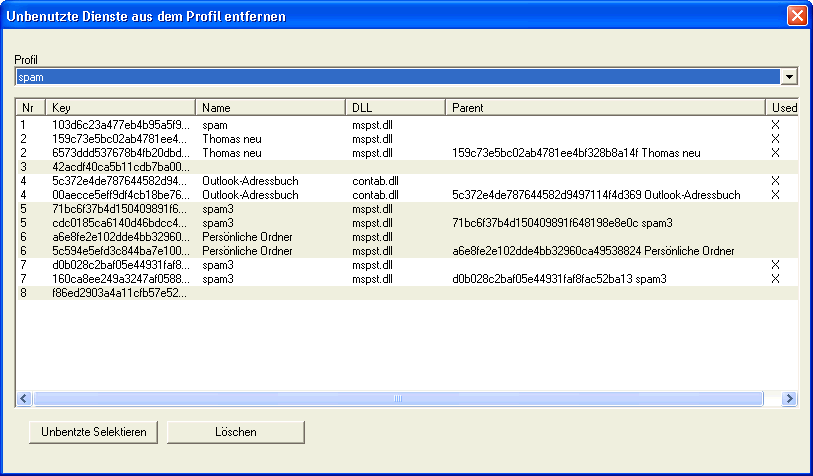
Task: Open the Profil dropdown arrow
Action: 789,77
